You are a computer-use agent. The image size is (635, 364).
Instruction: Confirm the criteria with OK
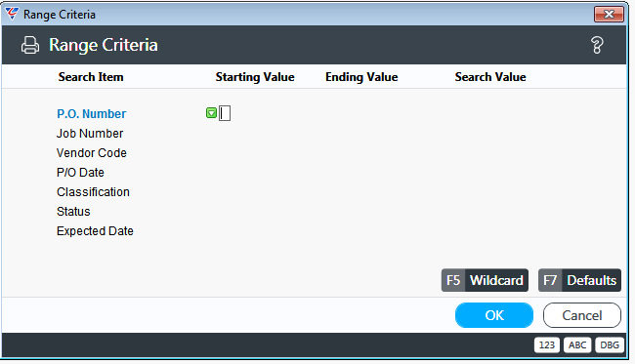click(494, 315)
